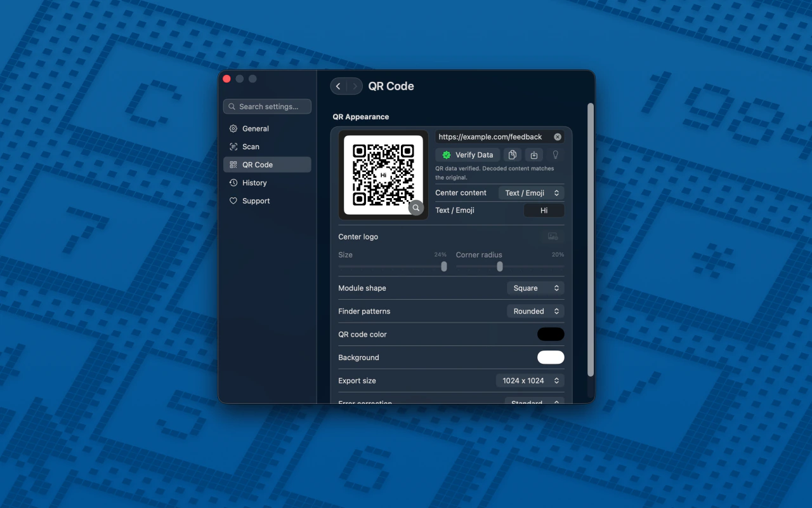Click the center logo image picker icon
Screen dimensions: 812x508
[x=553, y=237]
